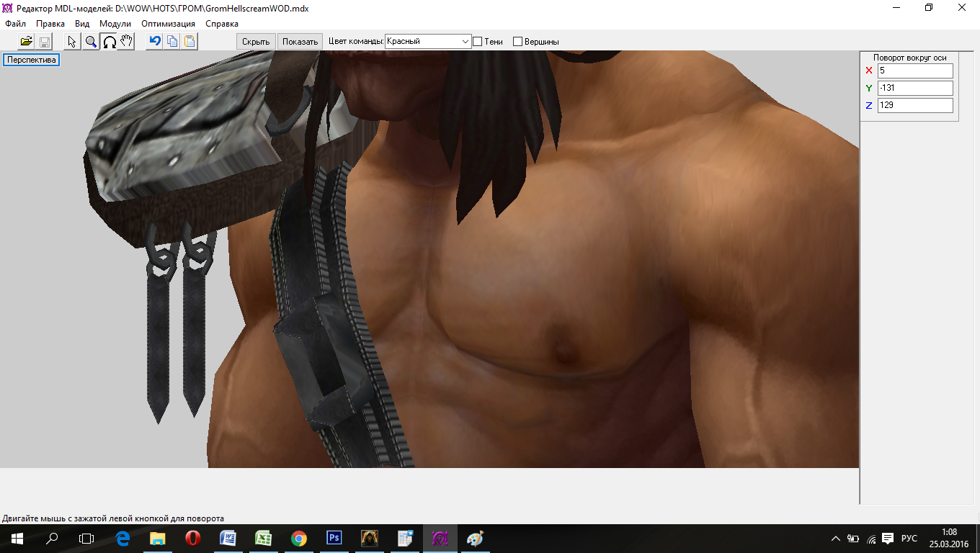This screenshot has width=980, height=553.
Task: Enable the Вершины checkbox
Action: [517, 42]
